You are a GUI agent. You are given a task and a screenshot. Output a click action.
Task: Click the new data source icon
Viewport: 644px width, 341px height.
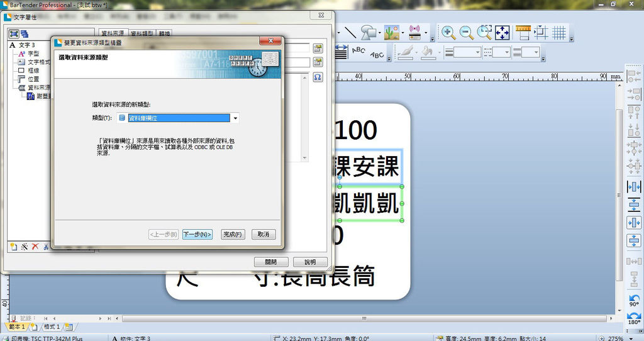click(x=14, y=247)
